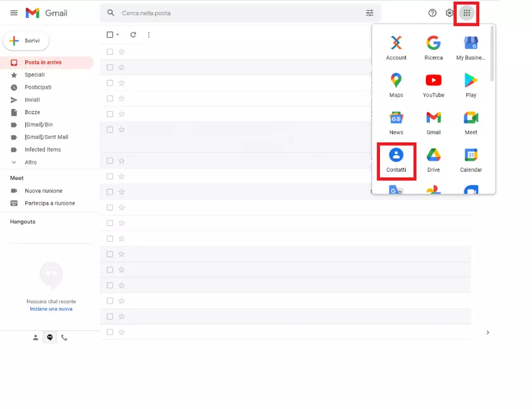This screenshot has height=409, width=532.
Task: Open the My Business app
Action: pyautogui.click(x=471, y=48)
